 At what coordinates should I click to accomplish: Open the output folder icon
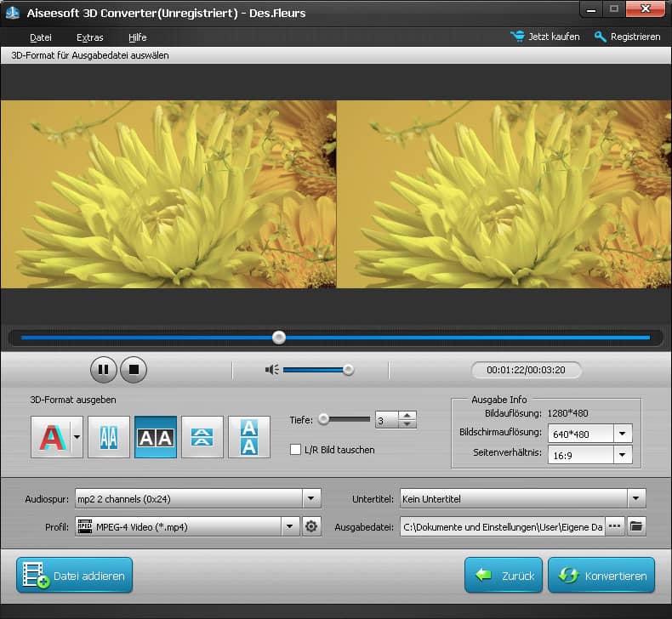636,526
